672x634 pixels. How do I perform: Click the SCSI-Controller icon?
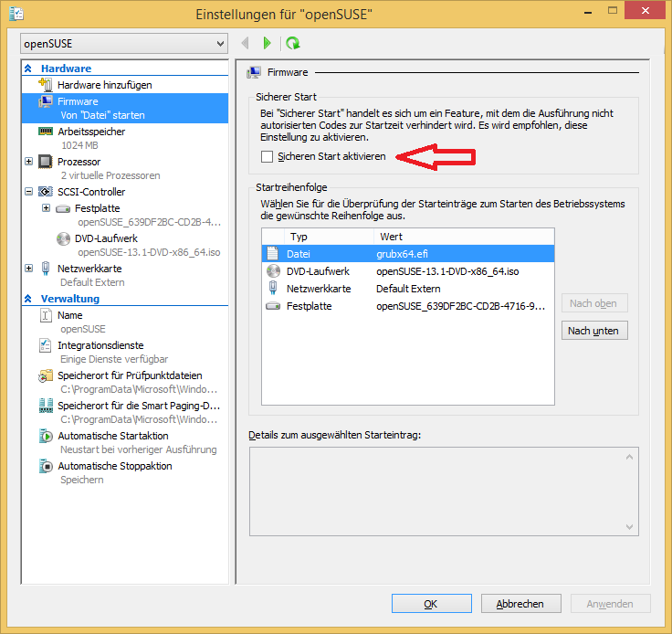coord(46,192)
